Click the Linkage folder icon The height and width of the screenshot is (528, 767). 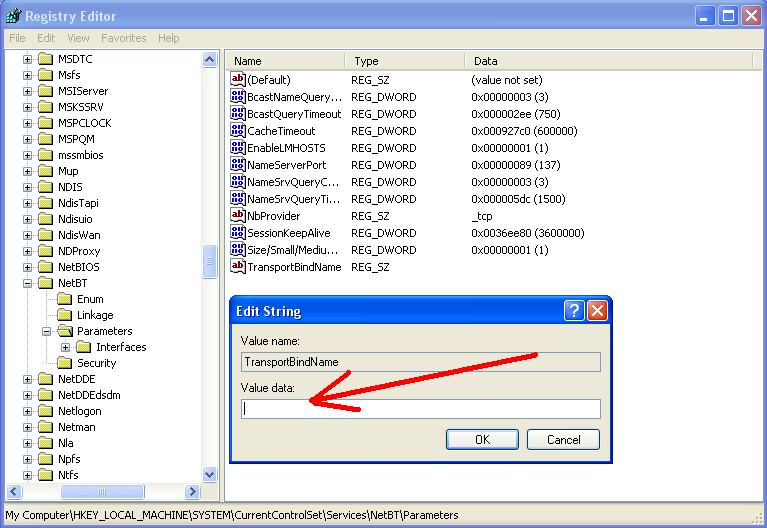click(x=65, y=315)
